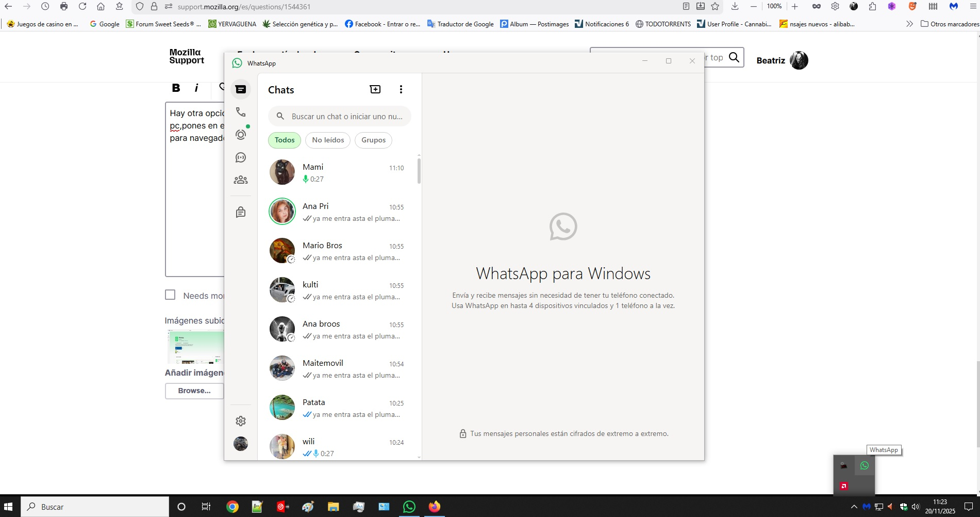
Task: Toggle Firefox reader view
Action: point(686,7)
